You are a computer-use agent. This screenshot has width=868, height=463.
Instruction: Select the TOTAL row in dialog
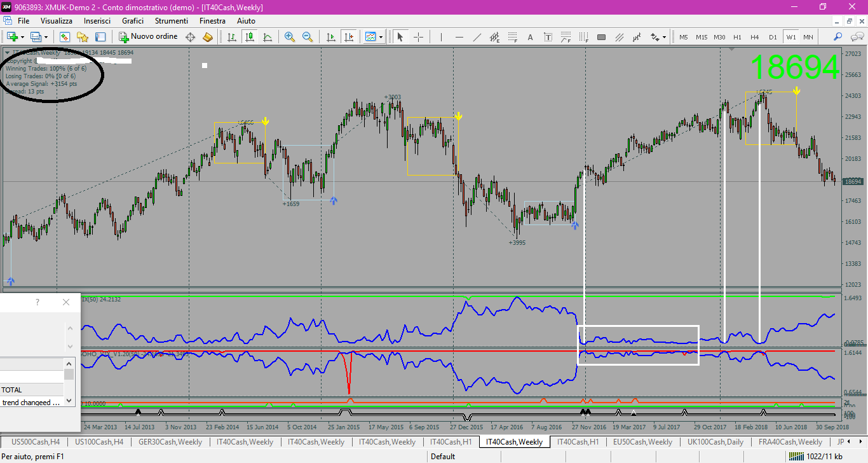[32, 390]
